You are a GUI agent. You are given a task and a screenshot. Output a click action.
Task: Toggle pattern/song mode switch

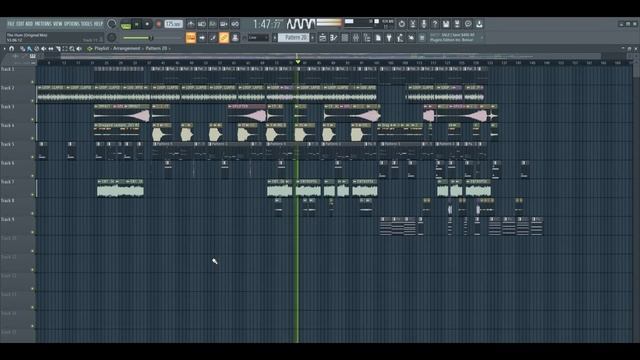pyautogui.click(x=126, y=25)
